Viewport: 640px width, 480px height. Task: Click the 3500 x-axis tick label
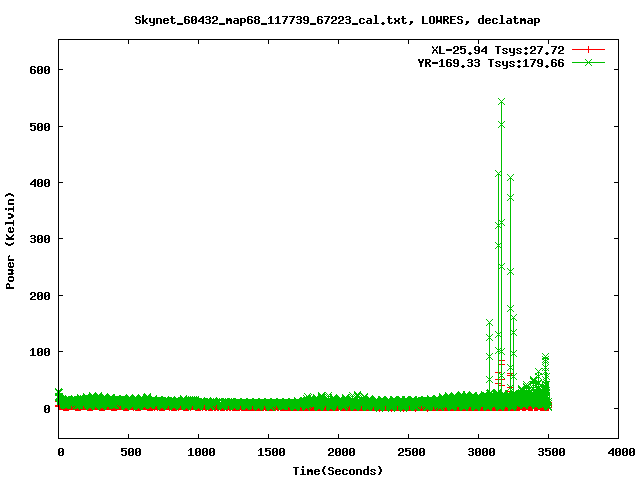coord(551,452)
